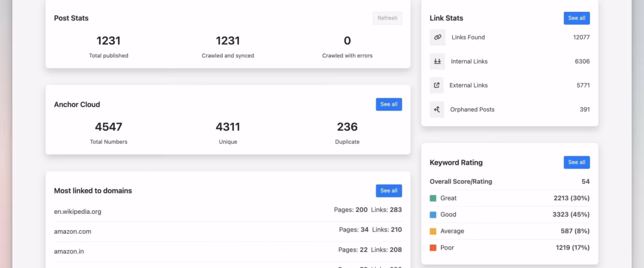Open the amazon.in domain entry

coord(69,251)
